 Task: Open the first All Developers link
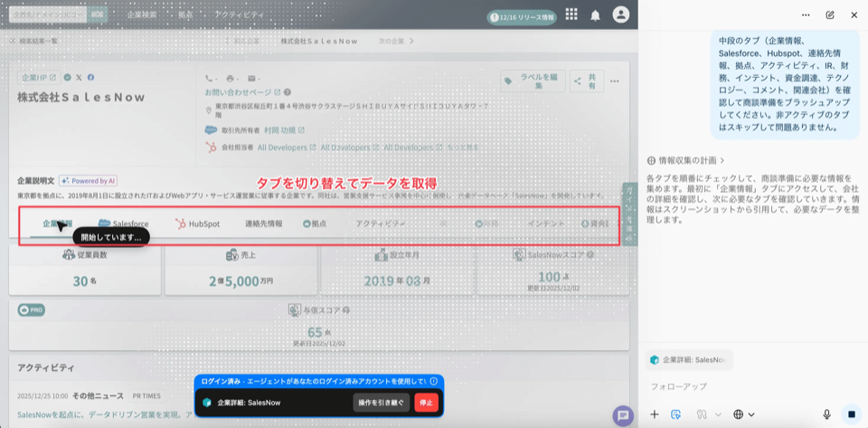[x=287, y=147]
